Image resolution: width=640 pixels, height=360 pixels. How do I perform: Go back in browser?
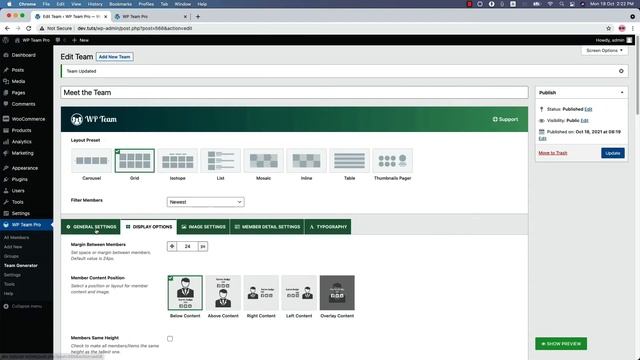pos(7,28)
